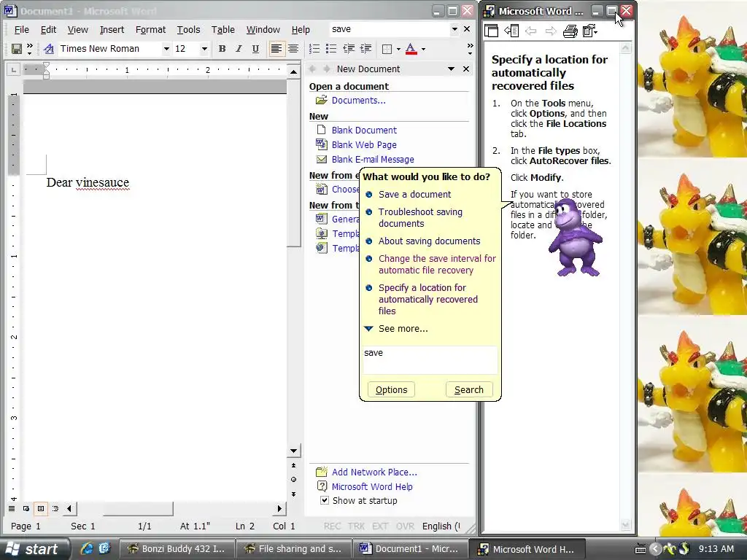Switch to Outline view icon
The height and width of the screenshot is (560, 747).
click(55, 508)
